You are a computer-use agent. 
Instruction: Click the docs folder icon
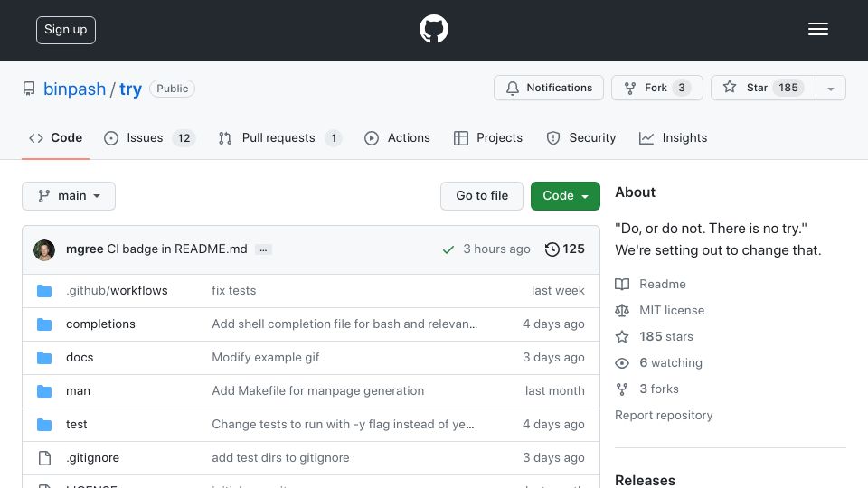coord(44,358)
